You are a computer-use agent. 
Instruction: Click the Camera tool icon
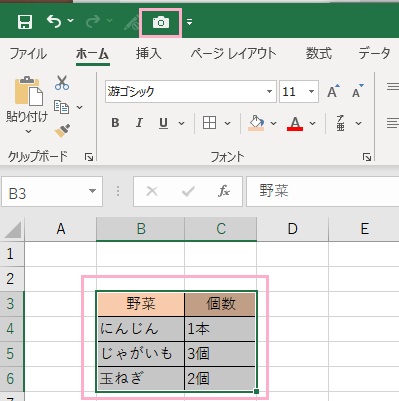coord(161,22)
